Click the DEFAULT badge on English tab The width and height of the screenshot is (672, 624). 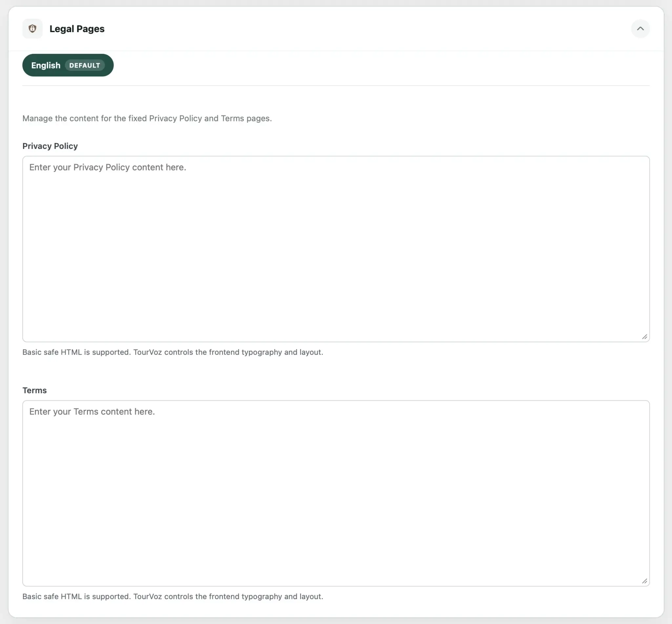(x=85, y=66)
